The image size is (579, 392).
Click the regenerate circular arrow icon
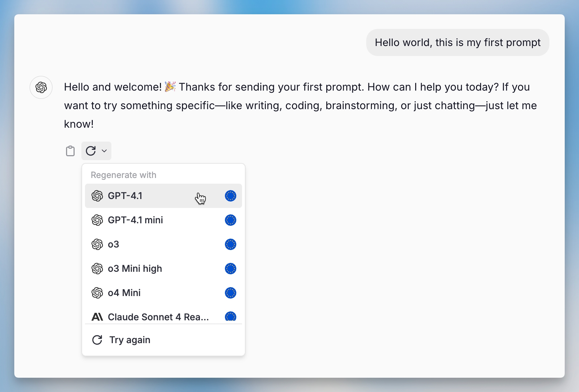click(91, 151)
